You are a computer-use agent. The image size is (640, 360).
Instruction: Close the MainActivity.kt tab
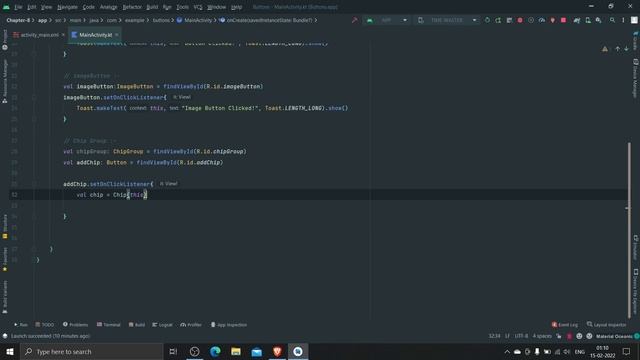coord(117,35)
